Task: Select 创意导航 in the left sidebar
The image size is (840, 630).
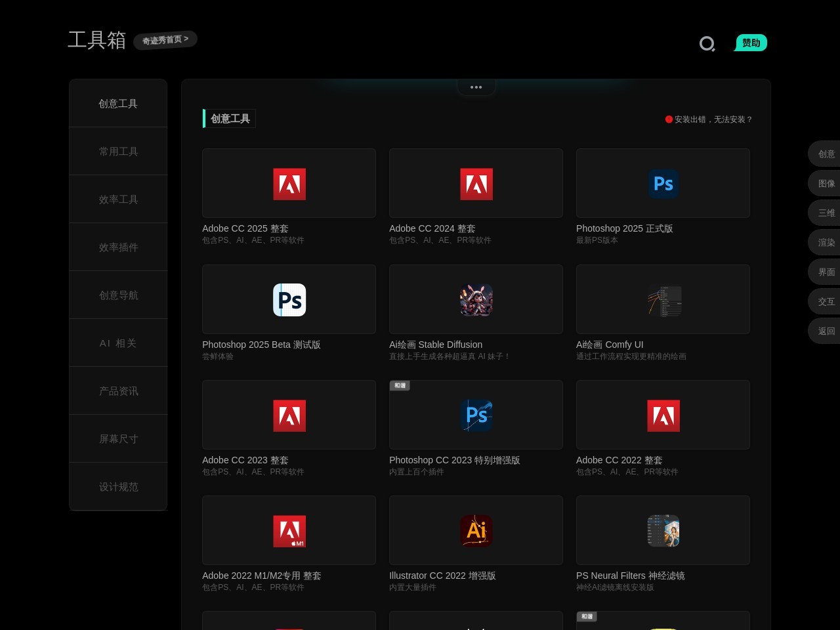Action: tap(118, 295)
